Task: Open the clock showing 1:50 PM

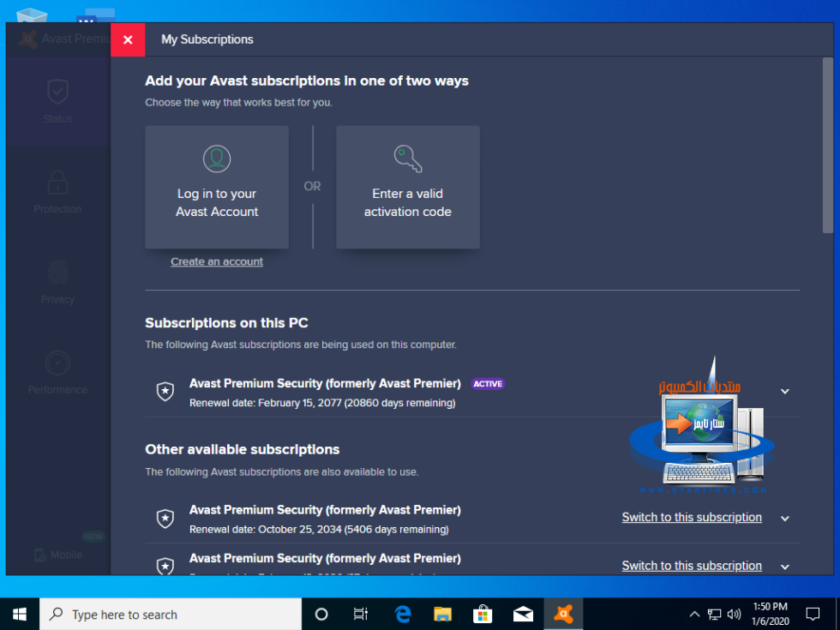Action: point(771,614)
